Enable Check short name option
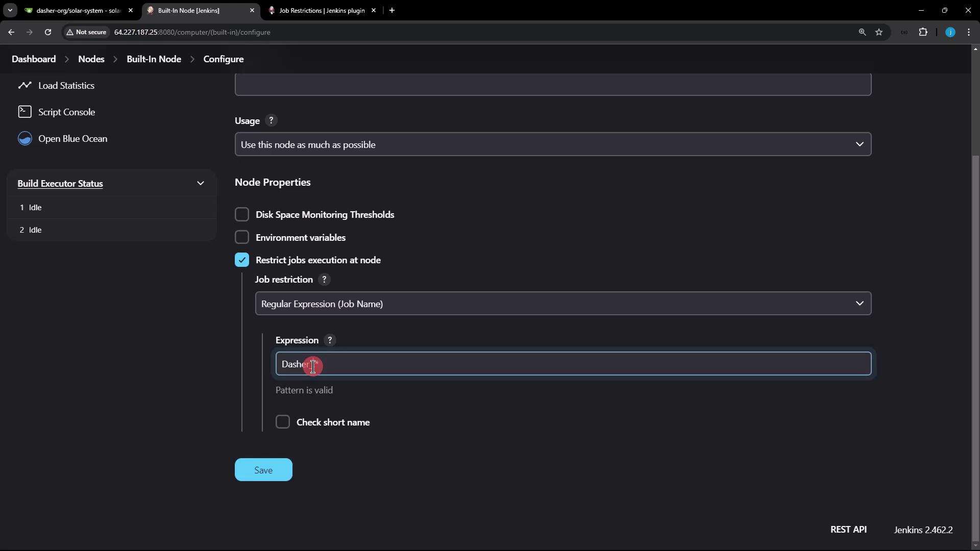The height and width of the screenshot is (551, 980). click(283, 422)
